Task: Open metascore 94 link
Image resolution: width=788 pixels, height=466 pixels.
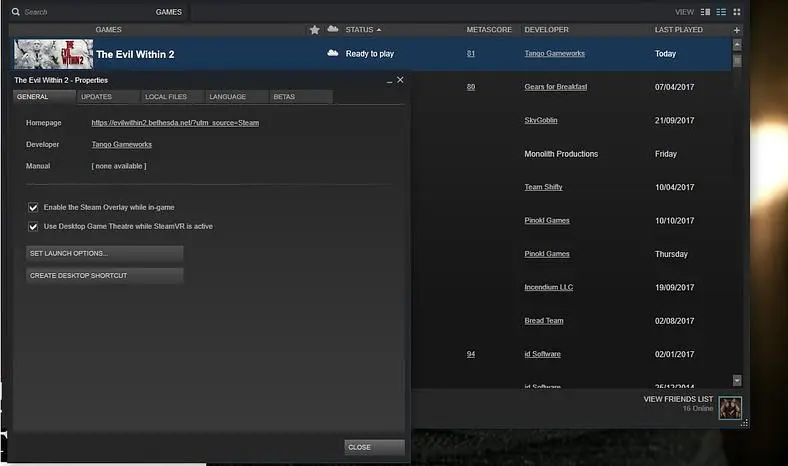Action: (x=470, y=354)
